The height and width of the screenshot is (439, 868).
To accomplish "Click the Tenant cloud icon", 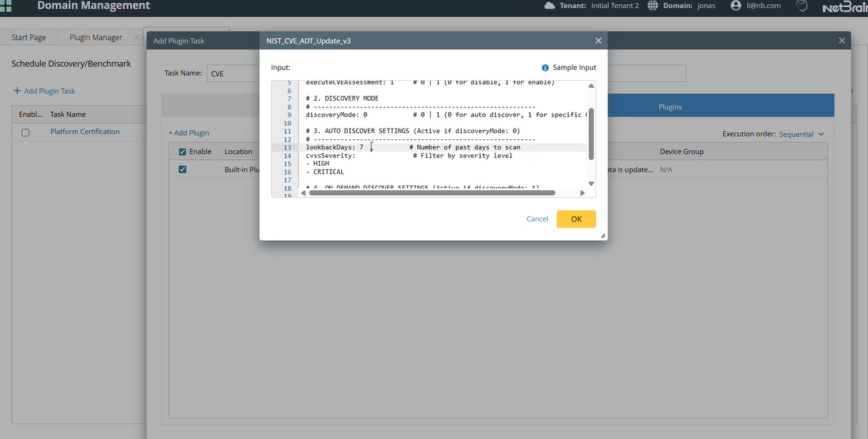I will (550, 6).
